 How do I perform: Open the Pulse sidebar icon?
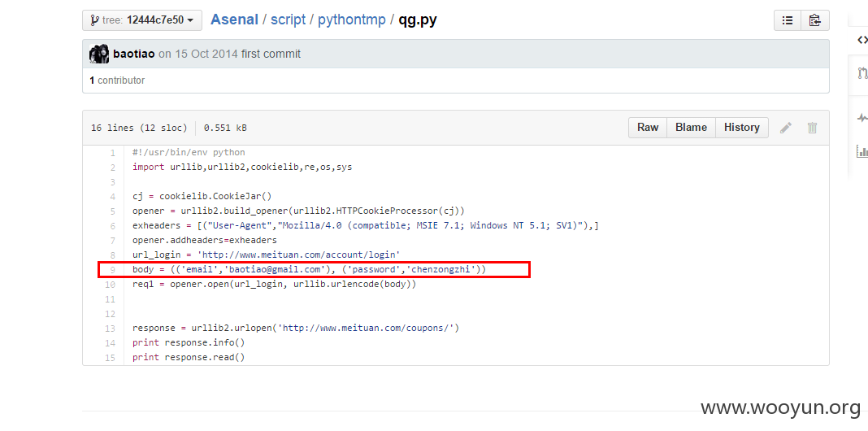click(862, 117)
